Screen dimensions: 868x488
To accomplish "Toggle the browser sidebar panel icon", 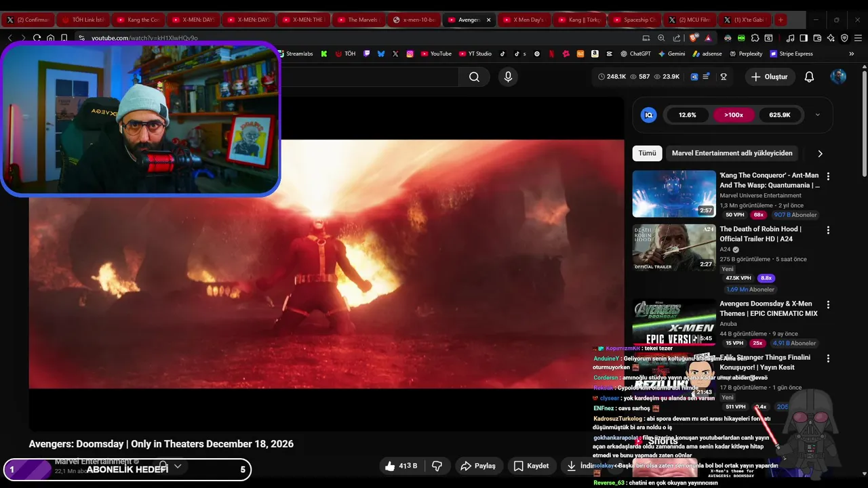I will coord(804,38).
